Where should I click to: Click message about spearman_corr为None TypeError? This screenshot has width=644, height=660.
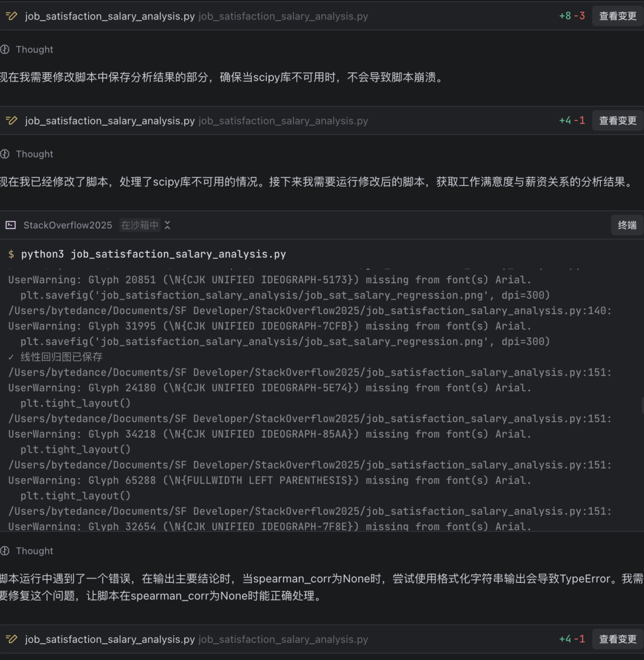[321, 587]
